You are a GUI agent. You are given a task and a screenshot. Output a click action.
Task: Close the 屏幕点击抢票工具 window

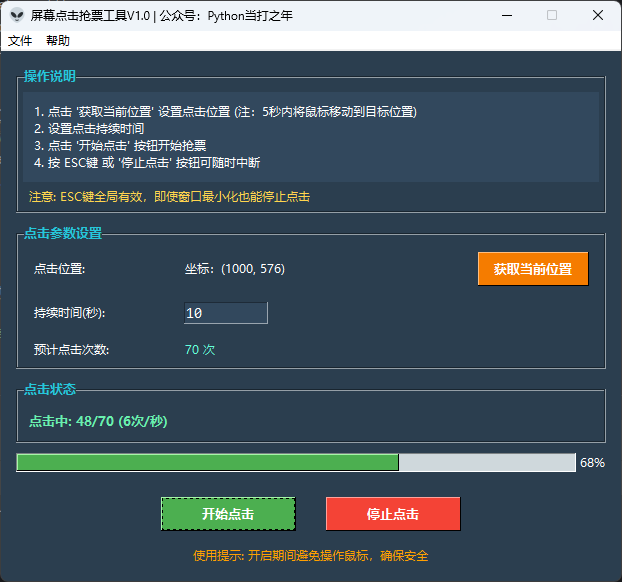[598, 15]
